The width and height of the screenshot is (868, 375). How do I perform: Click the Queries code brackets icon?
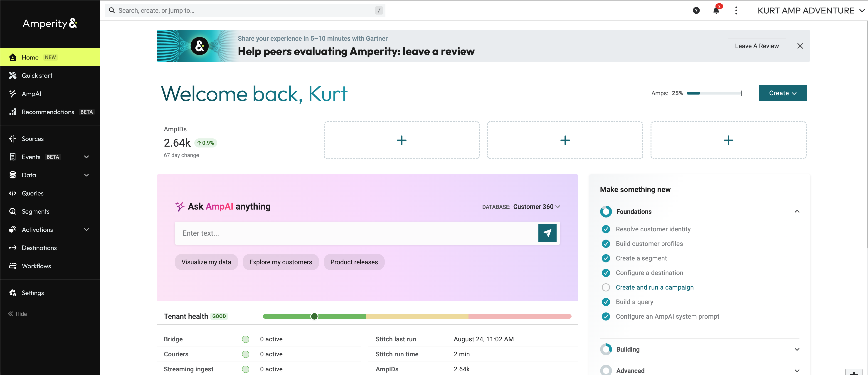tap(13, 193)
